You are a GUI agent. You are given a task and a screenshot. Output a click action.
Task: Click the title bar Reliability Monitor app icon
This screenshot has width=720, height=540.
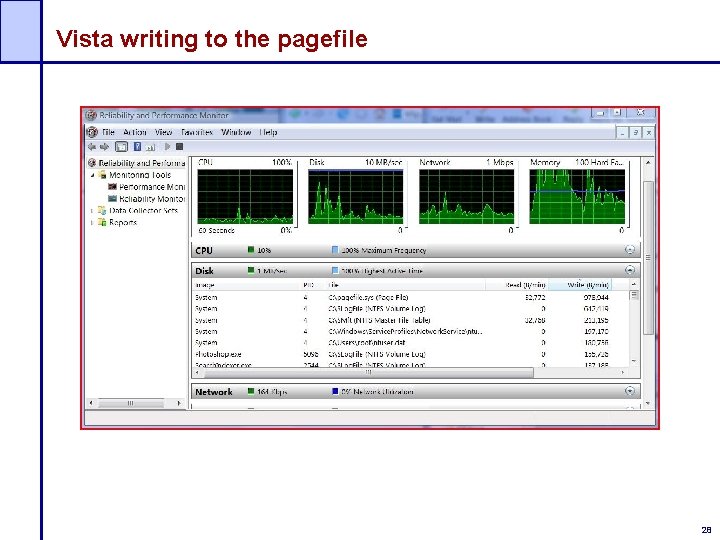[91, 115]
